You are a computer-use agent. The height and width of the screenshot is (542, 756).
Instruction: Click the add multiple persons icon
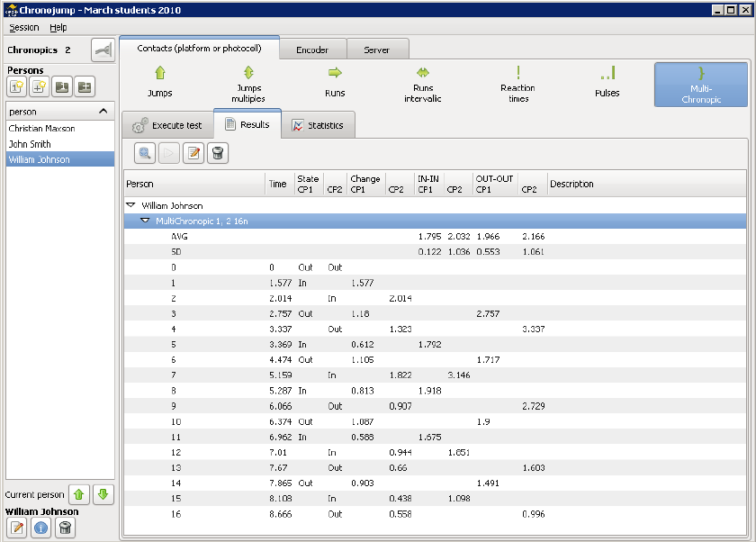(x=39, y=86)
